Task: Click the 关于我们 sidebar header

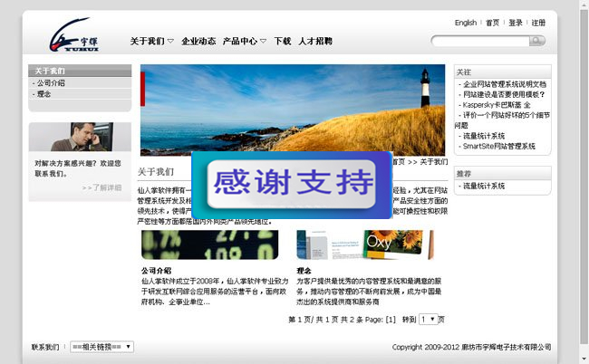Action: tap(80, 71)
